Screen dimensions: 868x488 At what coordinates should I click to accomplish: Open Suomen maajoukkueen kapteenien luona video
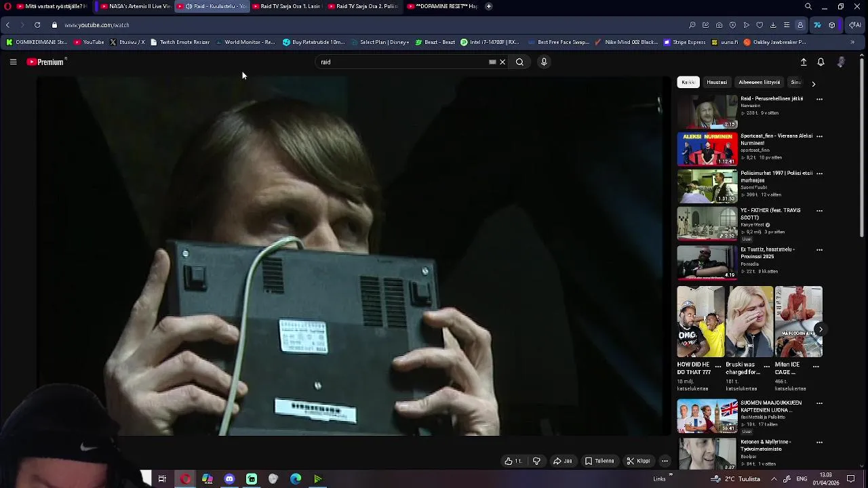click(707, 416)
